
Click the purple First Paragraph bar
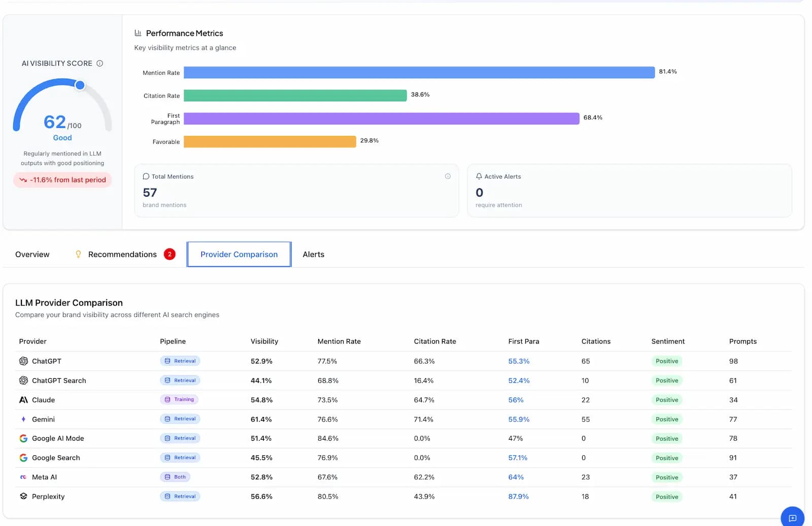(x=382, y=118)
